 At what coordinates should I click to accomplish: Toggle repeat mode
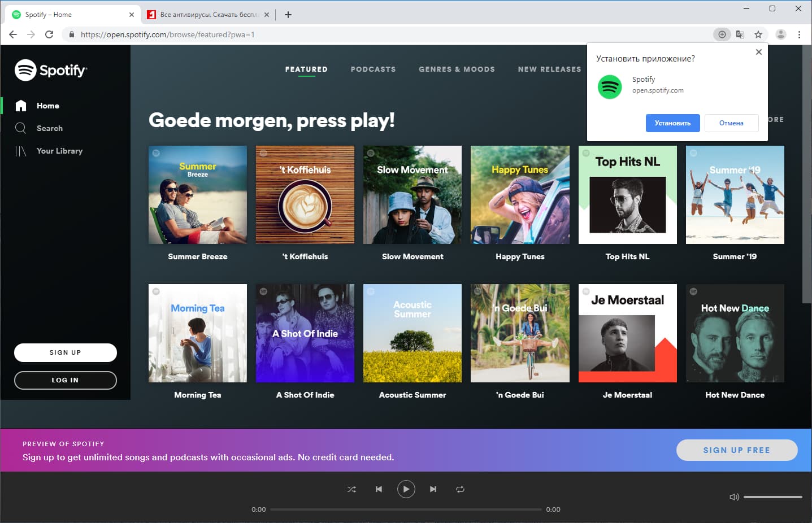[x=460, y=489]
